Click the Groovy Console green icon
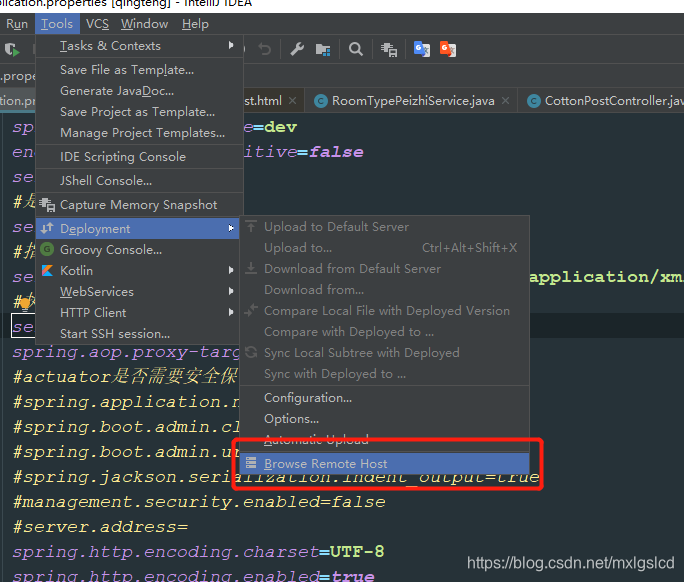This screenshot has height=582, width=684. (47, 249)
